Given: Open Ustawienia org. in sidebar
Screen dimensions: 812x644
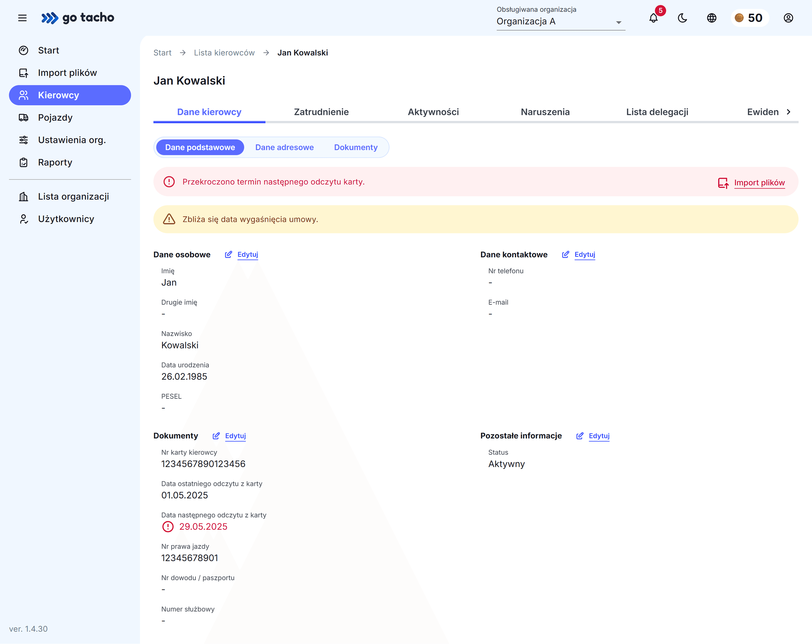Looking at the screenshot, I should pyautogui.click(x=70, y=140).
